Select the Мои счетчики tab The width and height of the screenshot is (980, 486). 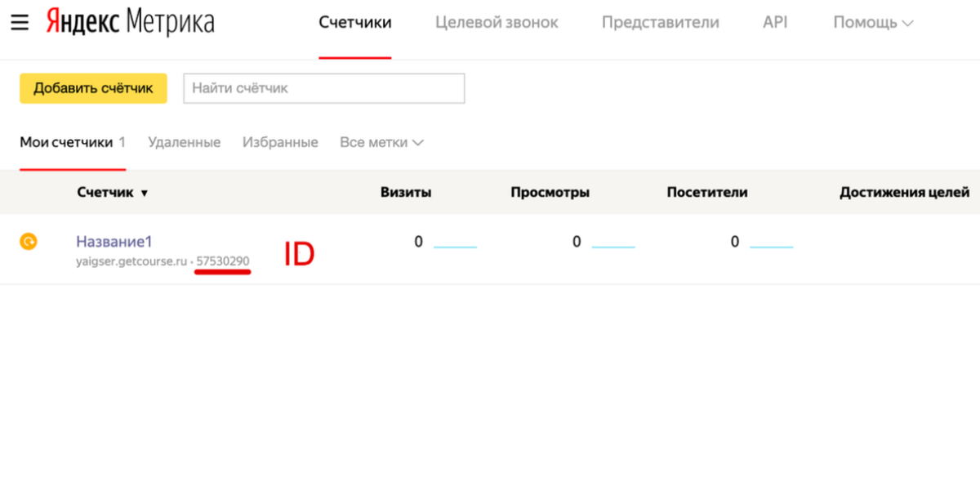pos(73,142)
